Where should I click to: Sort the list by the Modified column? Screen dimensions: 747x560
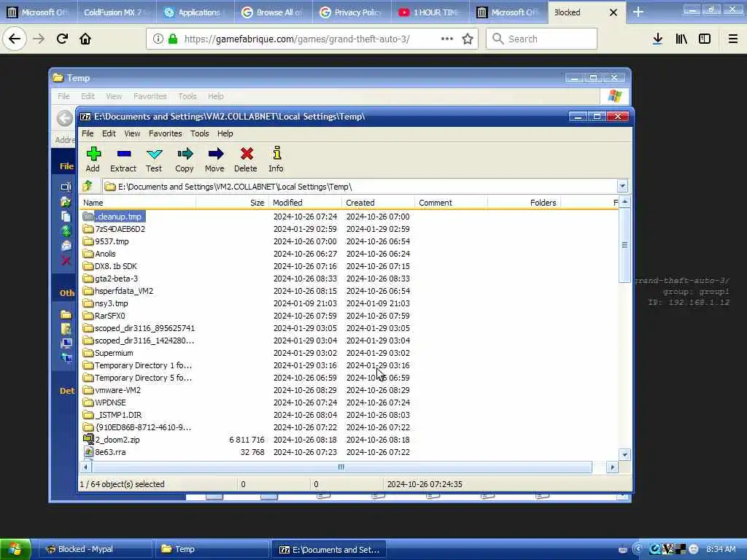306,203
